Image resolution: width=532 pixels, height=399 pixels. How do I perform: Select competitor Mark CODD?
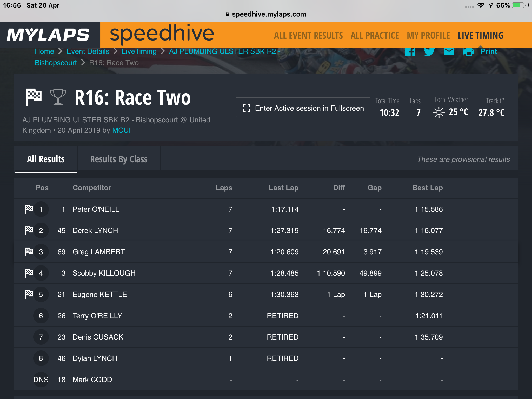tap(92, 380)
